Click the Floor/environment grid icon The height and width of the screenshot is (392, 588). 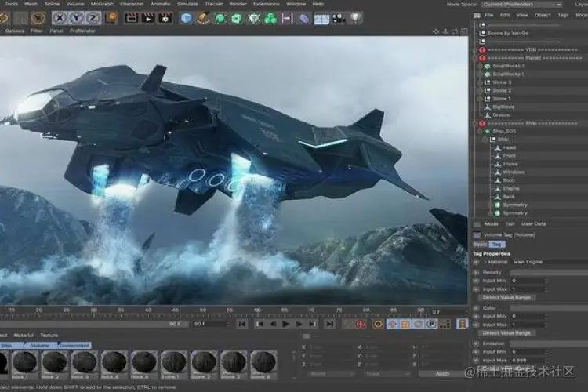(321, 18)
